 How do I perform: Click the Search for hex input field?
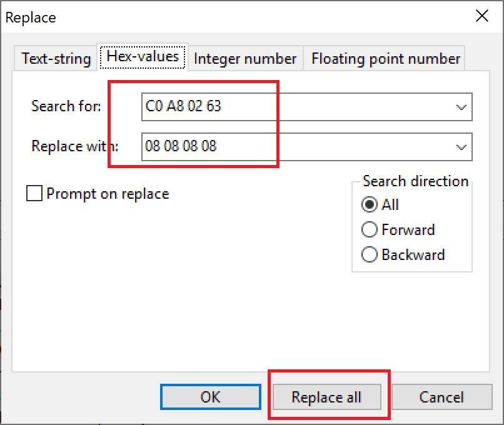pos(294,107)
